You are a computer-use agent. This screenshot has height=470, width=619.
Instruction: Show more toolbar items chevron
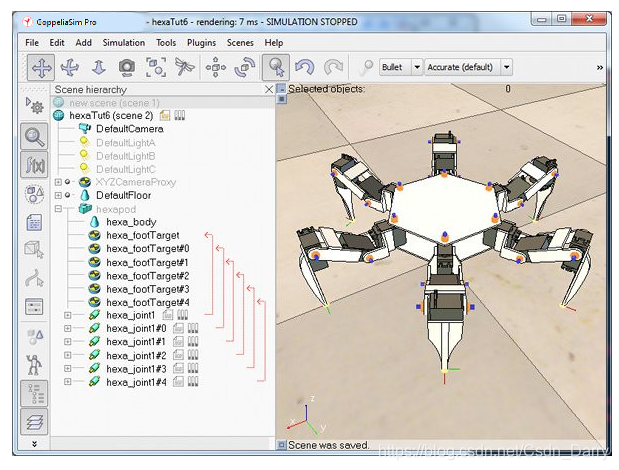point(600,68)
